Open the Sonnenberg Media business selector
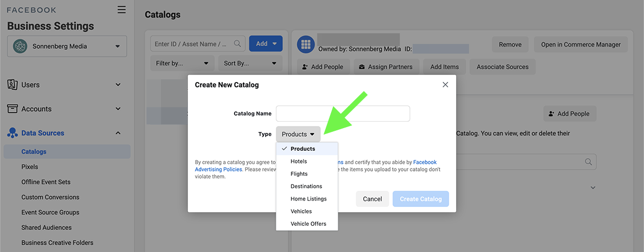644x252 pixels. (67, 46)
